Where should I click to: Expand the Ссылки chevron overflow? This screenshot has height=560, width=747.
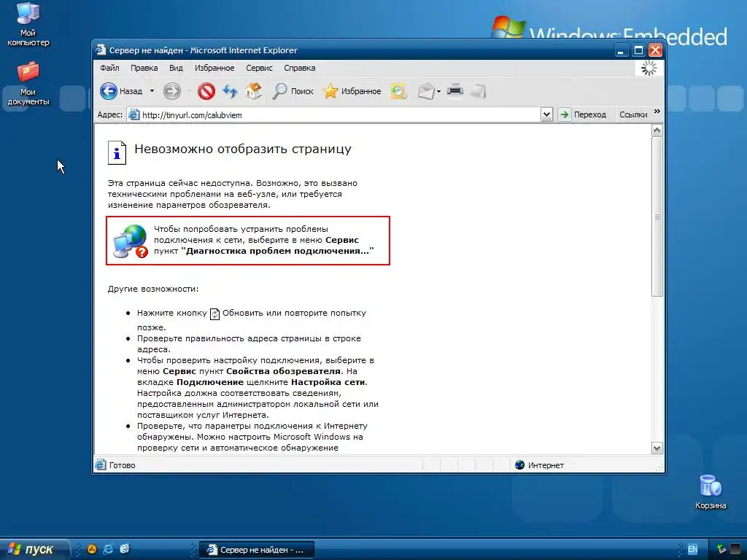click(657, 112)
